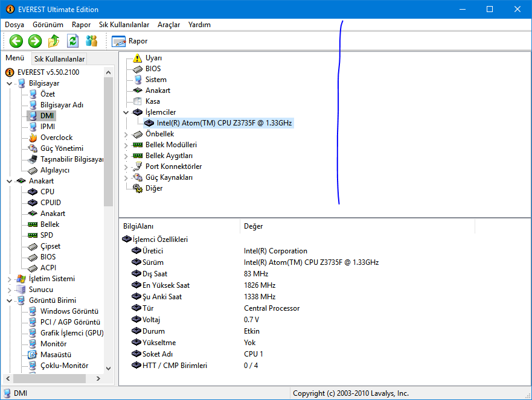The width and height of the screenshot is (532, 400).
Task: Select the Özet monitor icon
Action: click(33, 94)
